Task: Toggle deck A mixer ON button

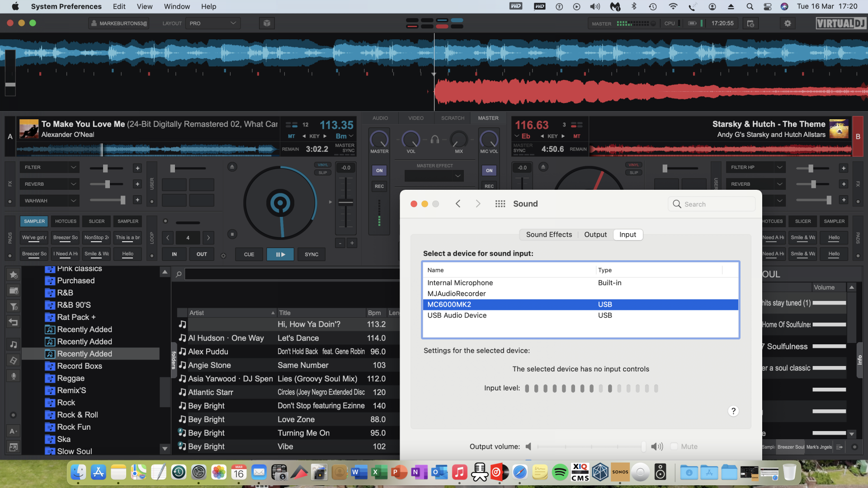Action: click(379, 170)
